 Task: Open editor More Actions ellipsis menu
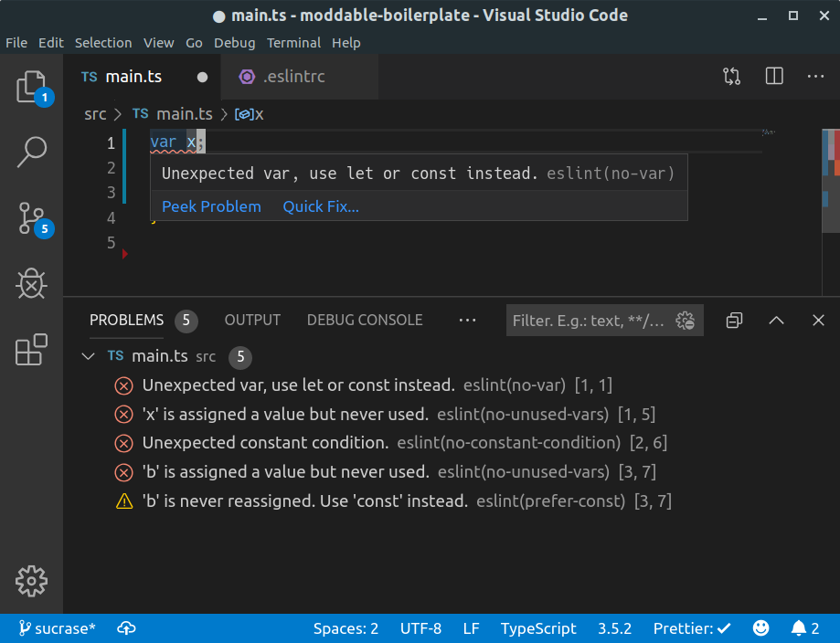click(815, 77)
